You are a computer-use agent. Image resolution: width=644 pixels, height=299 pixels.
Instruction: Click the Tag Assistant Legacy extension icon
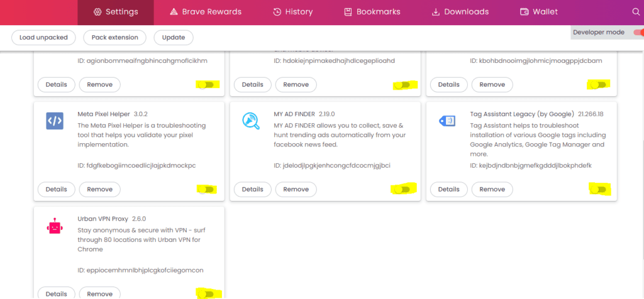click(447, 121)
